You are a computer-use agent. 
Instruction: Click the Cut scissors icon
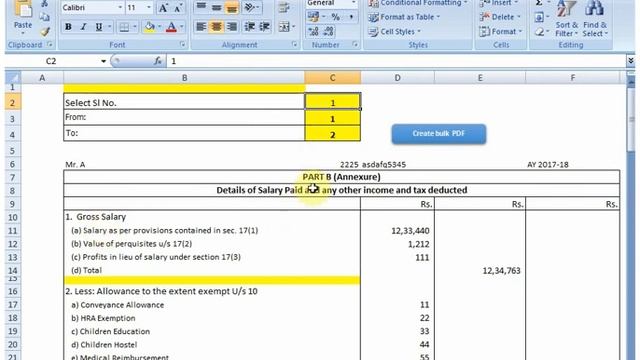[45, 4]
